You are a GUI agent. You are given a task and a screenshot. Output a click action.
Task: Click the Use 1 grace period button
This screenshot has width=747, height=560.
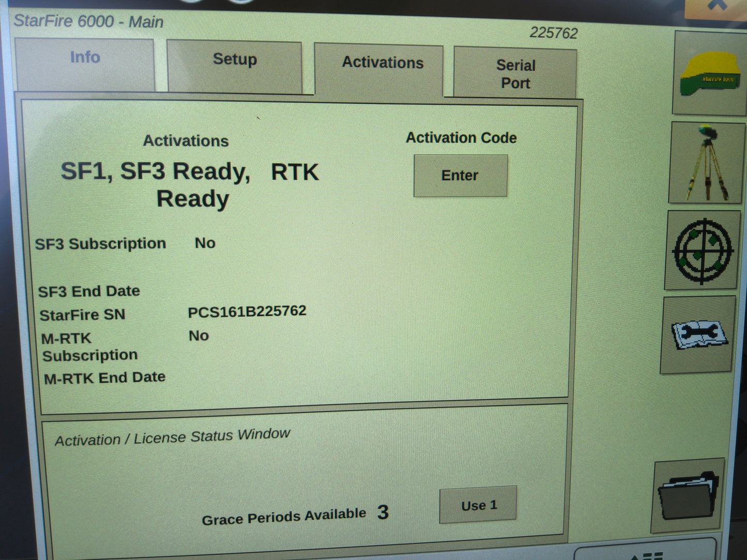(x=478, y=505)
